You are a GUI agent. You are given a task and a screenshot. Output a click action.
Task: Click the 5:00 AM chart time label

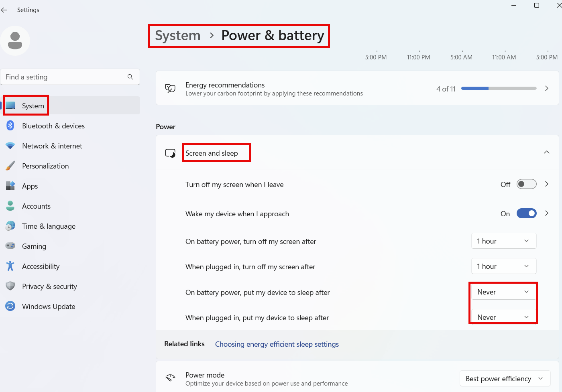(462, 57)
